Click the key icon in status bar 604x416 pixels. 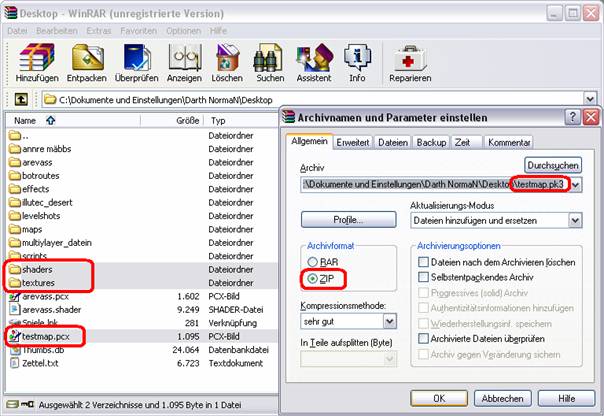(28, 404)
